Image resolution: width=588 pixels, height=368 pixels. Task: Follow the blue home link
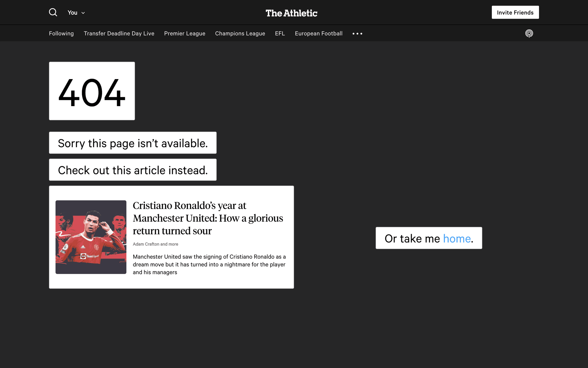457,239
